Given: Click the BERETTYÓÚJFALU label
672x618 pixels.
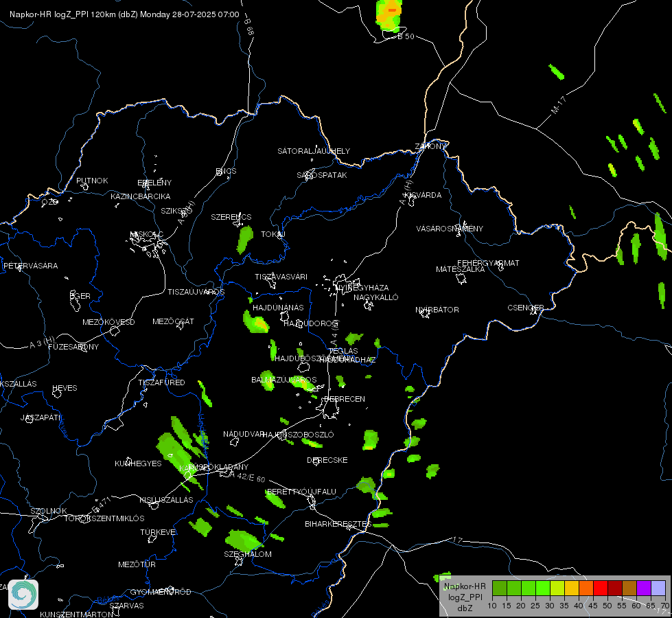Looking at the screenshot, I should click(302, 492).
